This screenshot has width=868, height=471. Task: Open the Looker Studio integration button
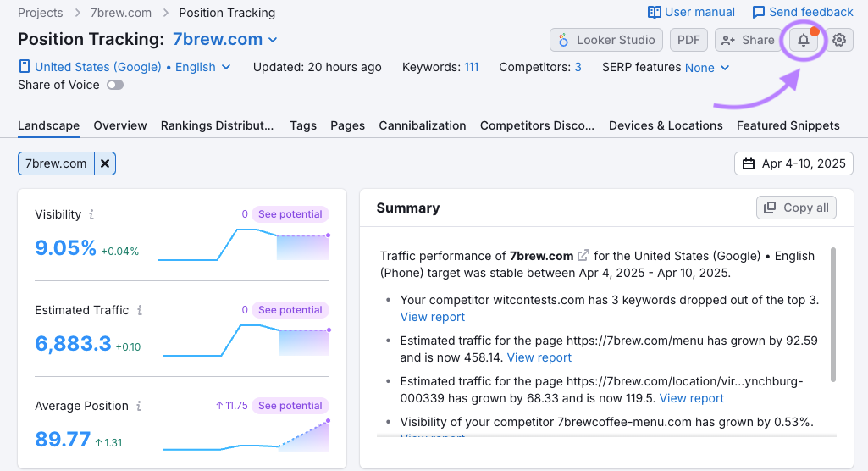coord(605,40)
